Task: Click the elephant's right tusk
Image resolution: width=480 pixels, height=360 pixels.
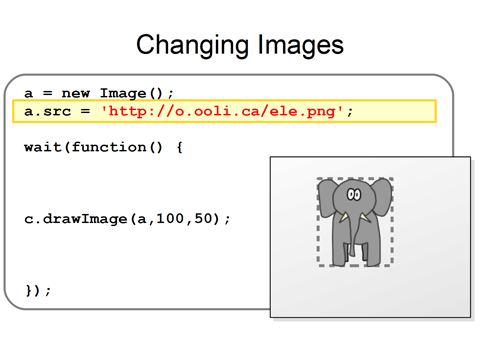Action: 365,217
